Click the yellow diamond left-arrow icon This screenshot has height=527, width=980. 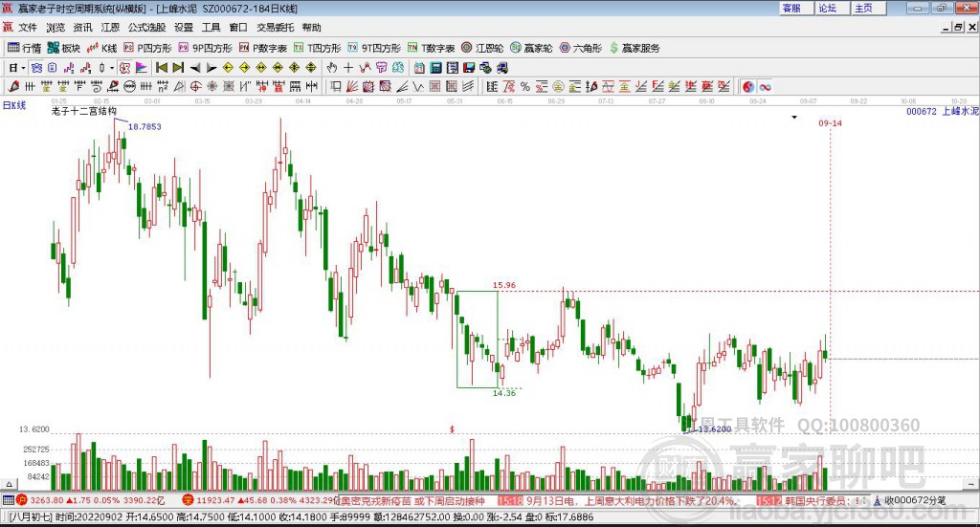(x=228, y=68)
